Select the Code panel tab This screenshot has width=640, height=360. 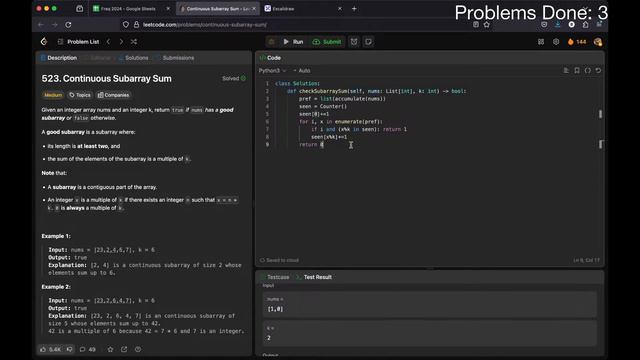click(270, 58)
